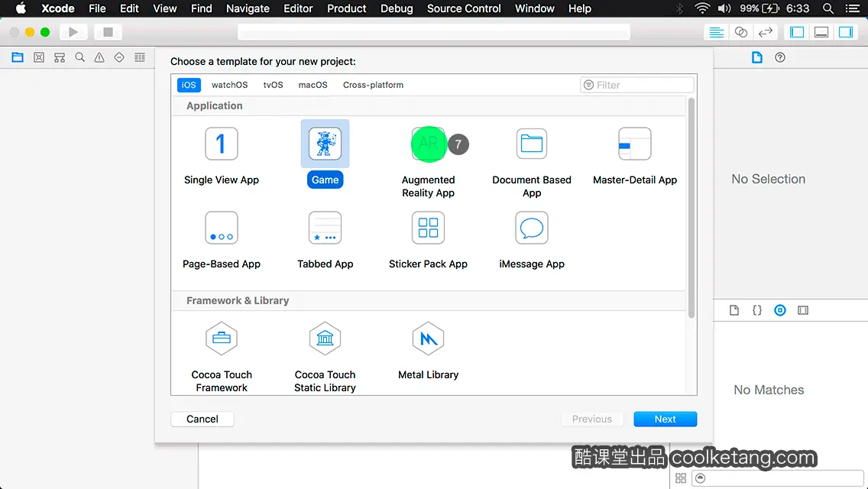The width and height of the screenshot is (868, 489).
Task: Switch to the tvOS platform tab
Action: (273, 85)
